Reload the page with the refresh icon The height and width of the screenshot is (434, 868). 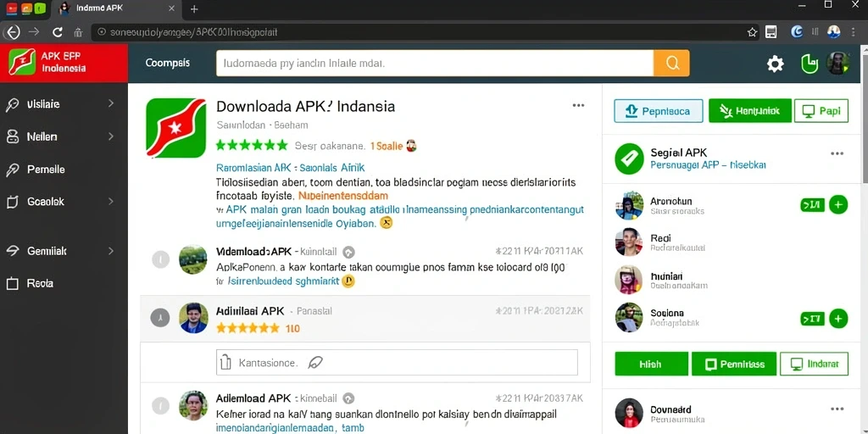[57, 32]
